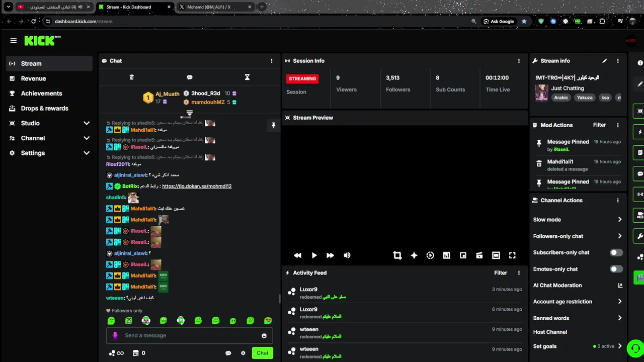Open chat settings gear icon
Screen dimensions: 644x362
(243, 353)
